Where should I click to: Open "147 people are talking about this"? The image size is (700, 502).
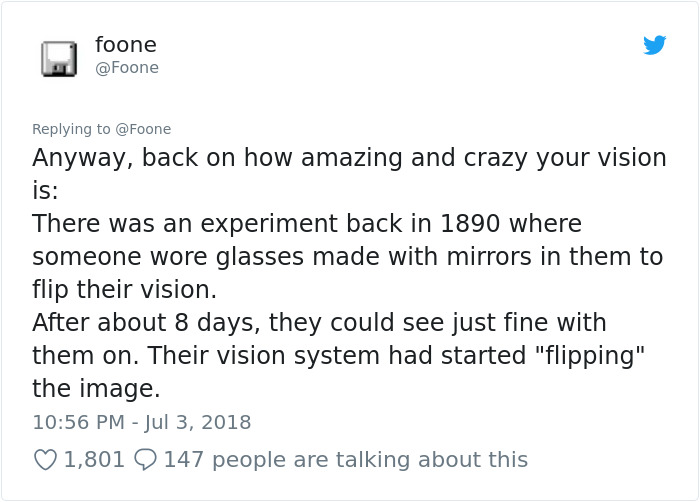(345, 459)
